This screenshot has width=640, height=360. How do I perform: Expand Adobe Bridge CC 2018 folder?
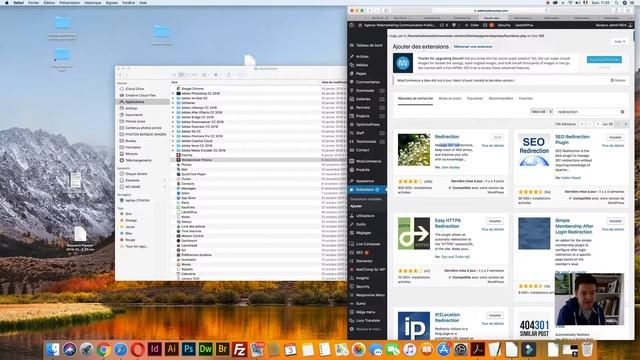click(x=173, y=117)
